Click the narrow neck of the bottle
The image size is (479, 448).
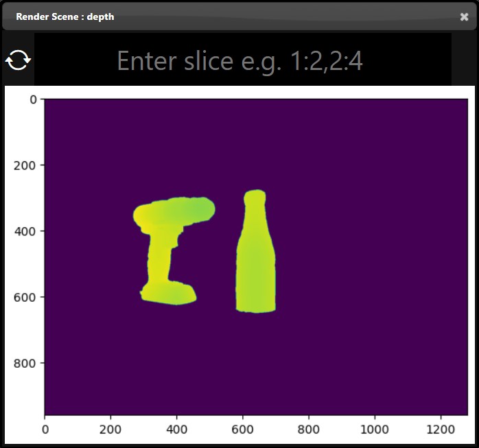pos(255,209)
